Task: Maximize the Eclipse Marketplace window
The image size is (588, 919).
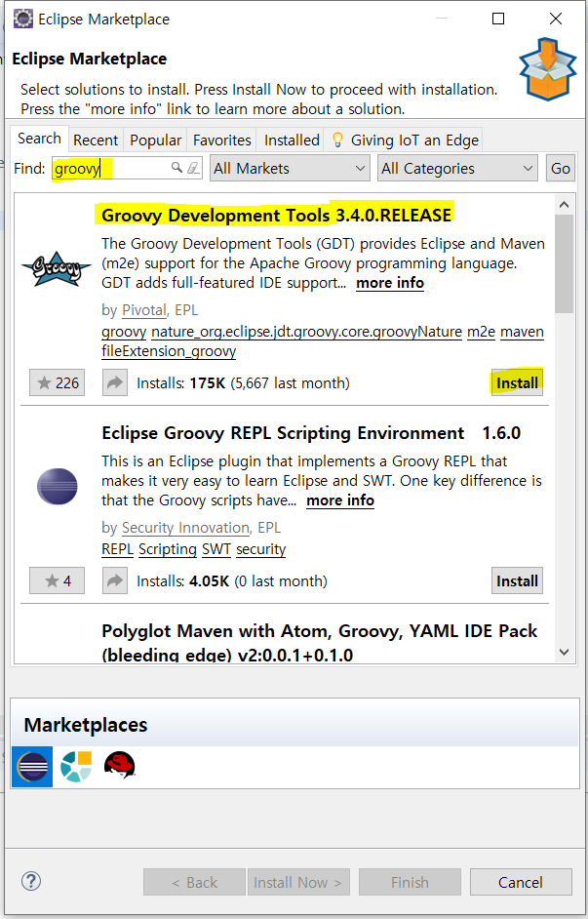Action: click(498, 19)
